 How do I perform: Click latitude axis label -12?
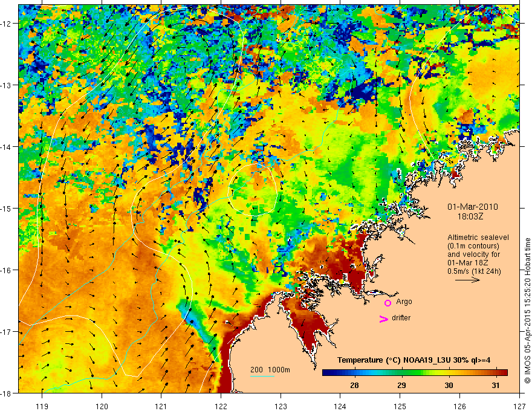[7, 24]
